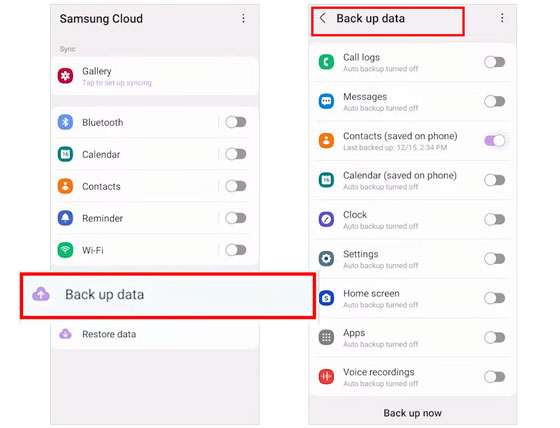Open Back up data three-dot menu
The image size is (560, 428).
(502, 18)
